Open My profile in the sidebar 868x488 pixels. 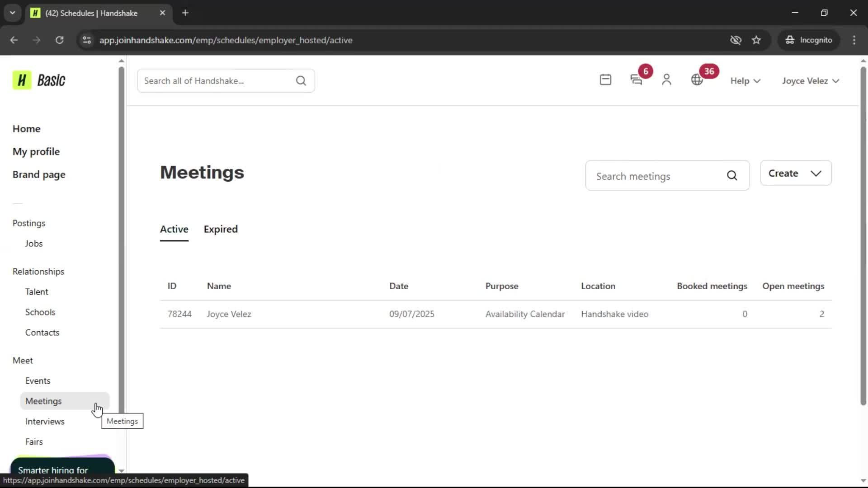(x=36, y=152)
